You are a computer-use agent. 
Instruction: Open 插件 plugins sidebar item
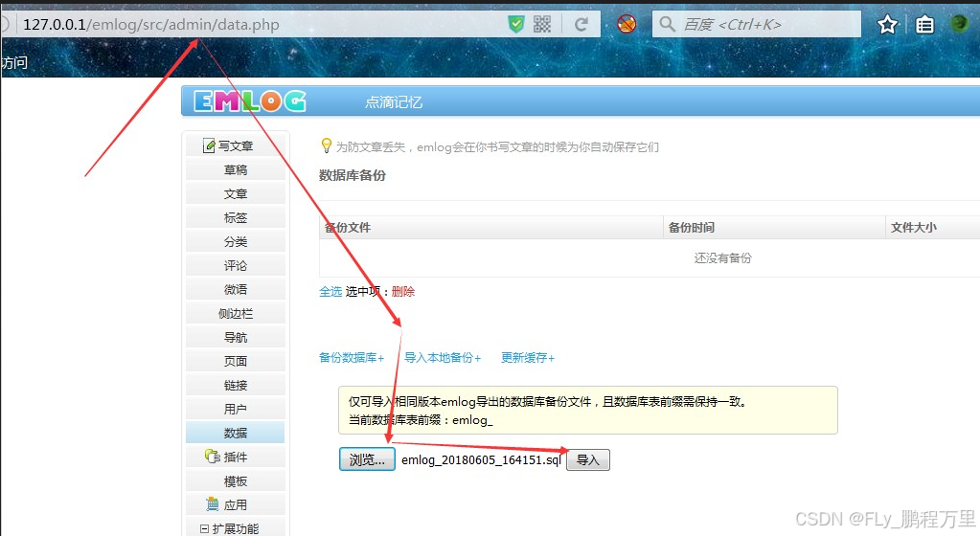[x=235, y=458]
